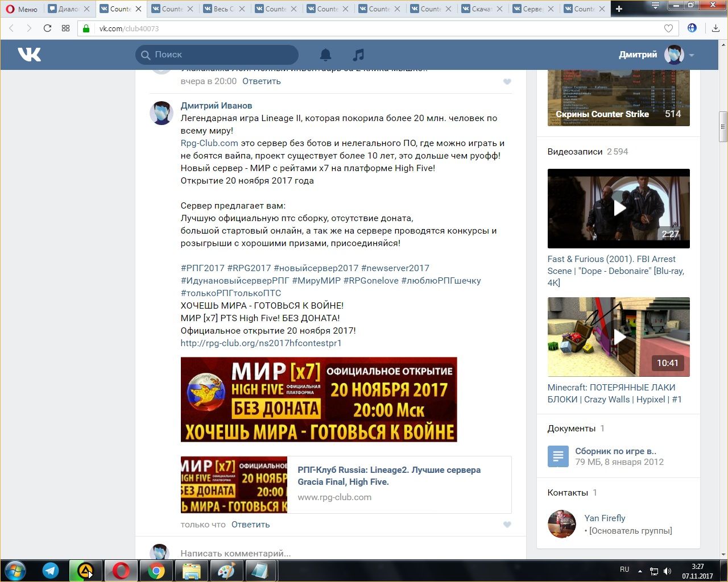Image resolution: width=728 pixels, height=582 pixels.
Task: Show hidden system tray icons
Action: pos(640,571)
